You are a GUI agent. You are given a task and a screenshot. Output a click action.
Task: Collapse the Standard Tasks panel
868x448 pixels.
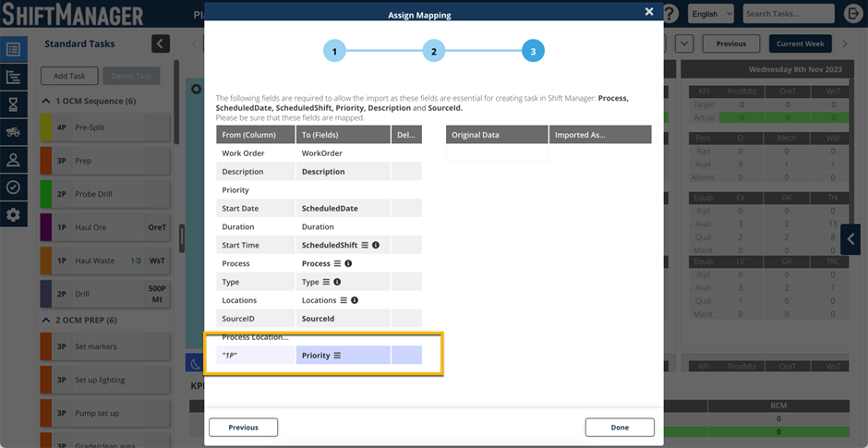161,43
